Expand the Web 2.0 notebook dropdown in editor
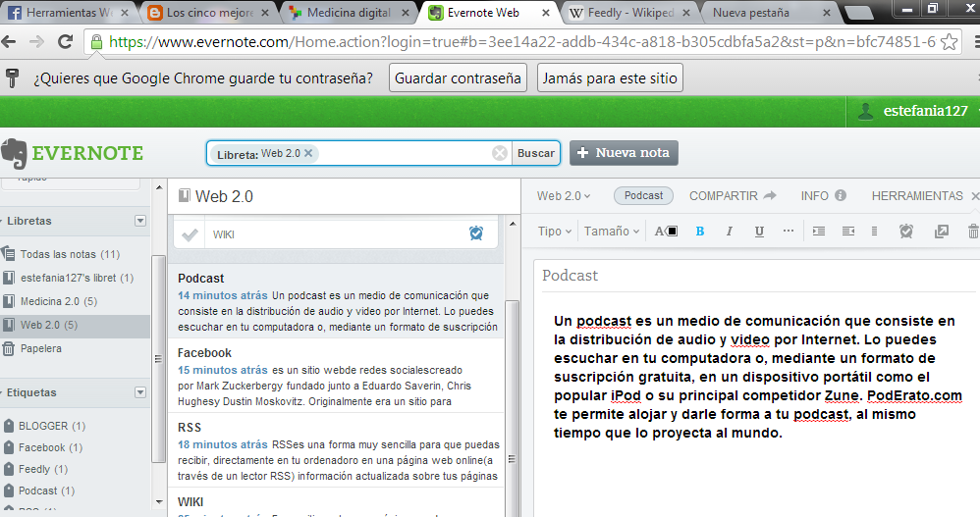The image size is (980, 517). 563,196
